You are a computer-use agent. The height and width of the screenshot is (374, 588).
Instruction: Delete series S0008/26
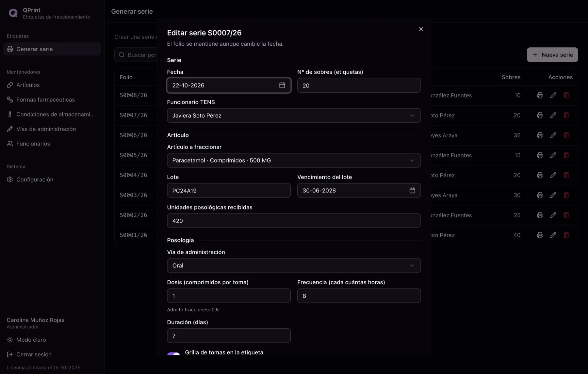point(566,95)
